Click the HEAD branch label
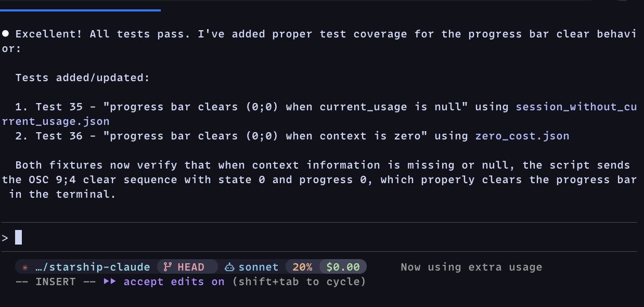The image size is (644, 307). click(191, 267)
